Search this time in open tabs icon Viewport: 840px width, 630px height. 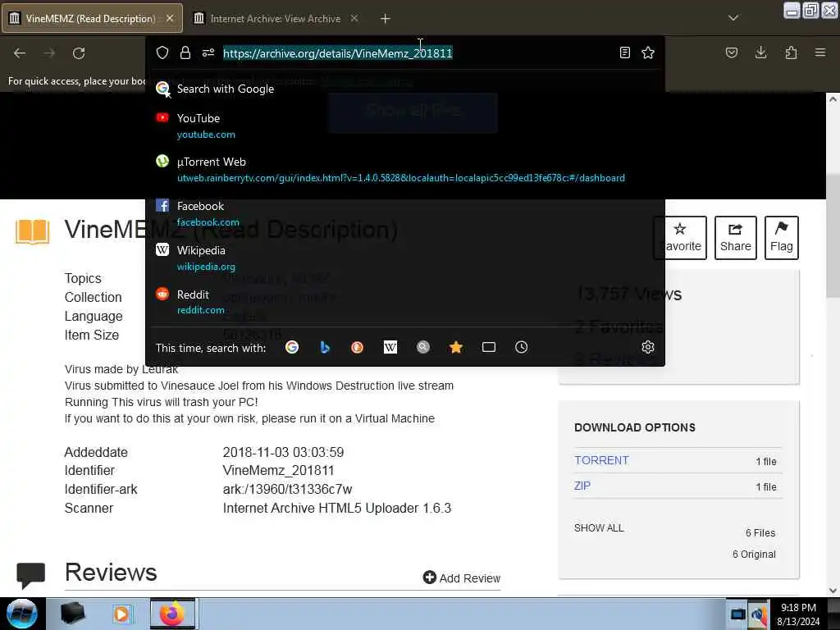pyautogui.click(x=489, y=347)
